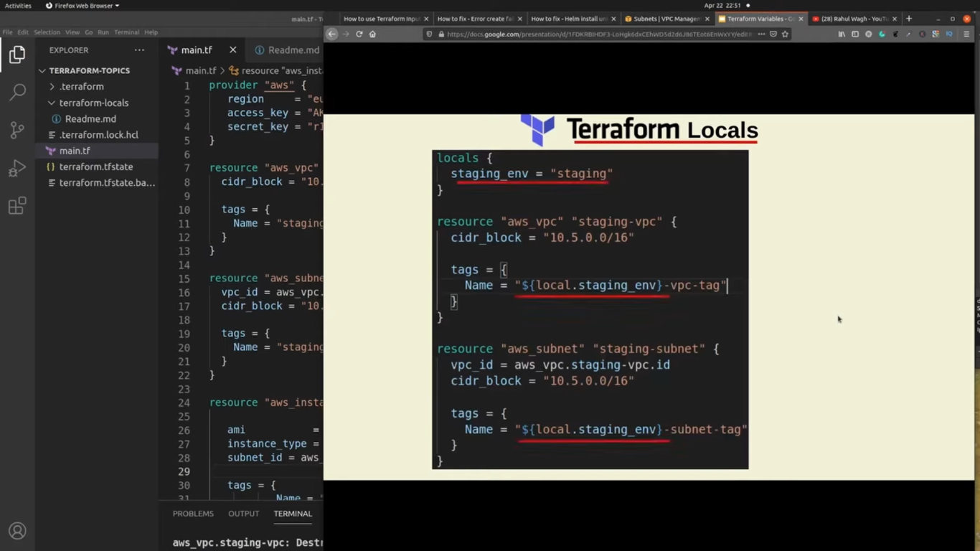
Task: Open the Source Control panel
Action: 17,129
